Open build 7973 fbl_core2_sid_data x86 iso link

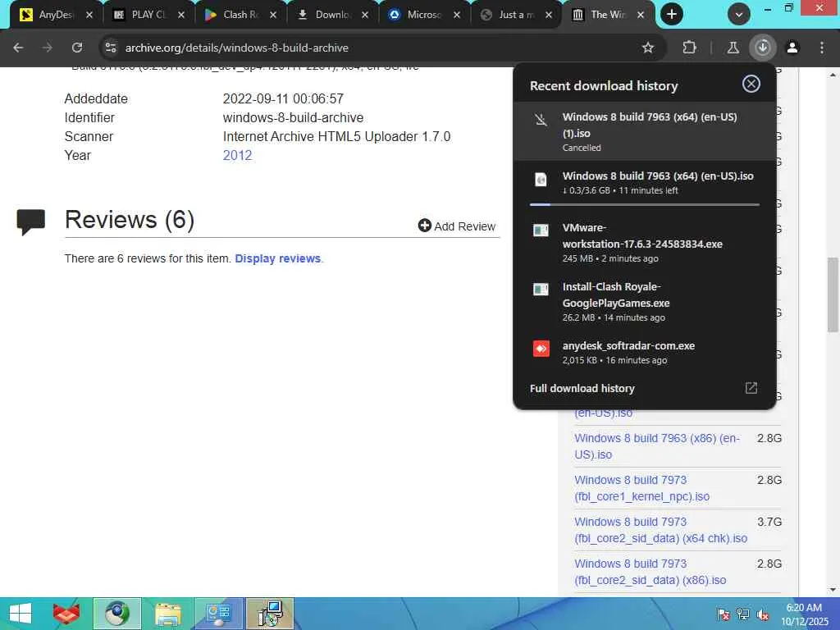pos(651,572)
